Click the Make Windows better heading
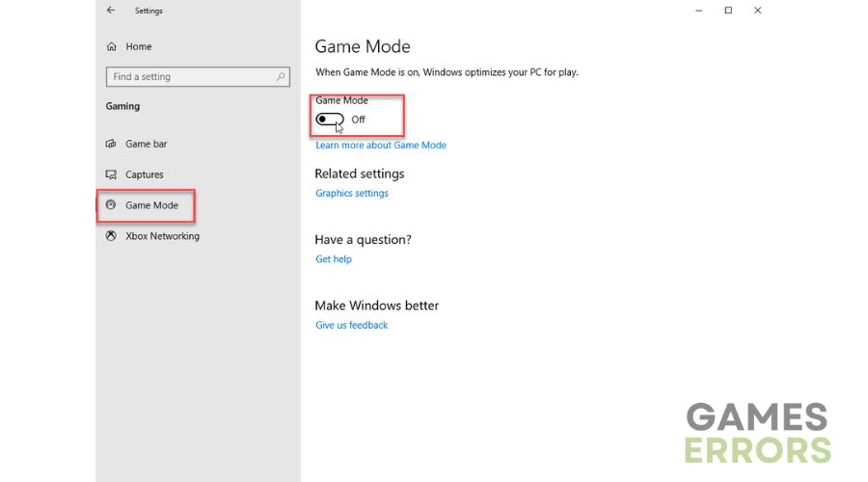The height and width of the screenshot is (482, 868). tap(376, 306)
